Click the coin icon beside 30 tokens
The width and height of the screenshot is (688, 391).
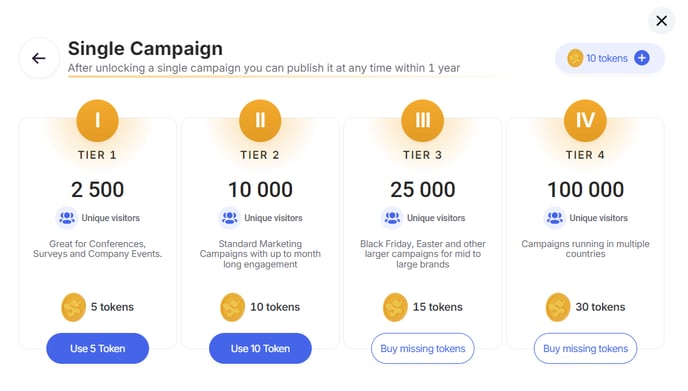click(x=558, y=307)
